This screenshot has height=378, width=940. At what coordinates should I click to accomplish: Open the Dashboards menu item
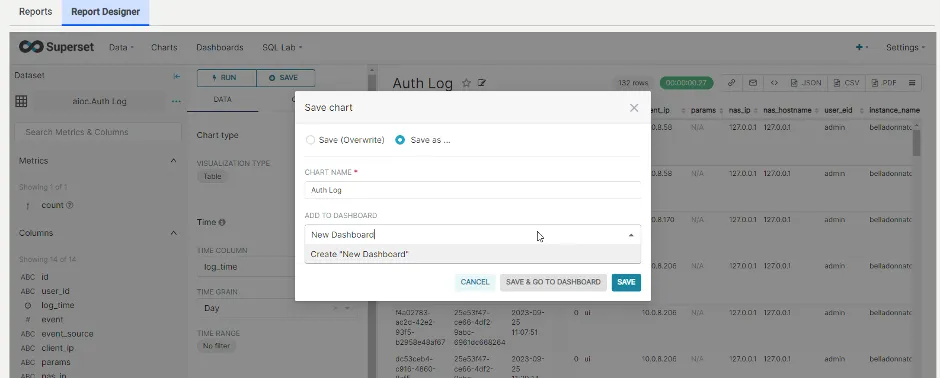click(x=219, y=47)
